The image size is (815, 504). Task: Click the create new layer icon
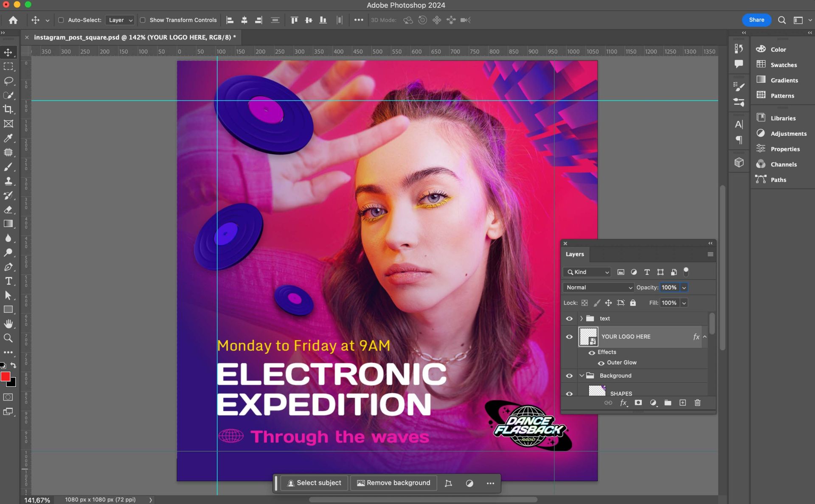(x=683, y=403)
